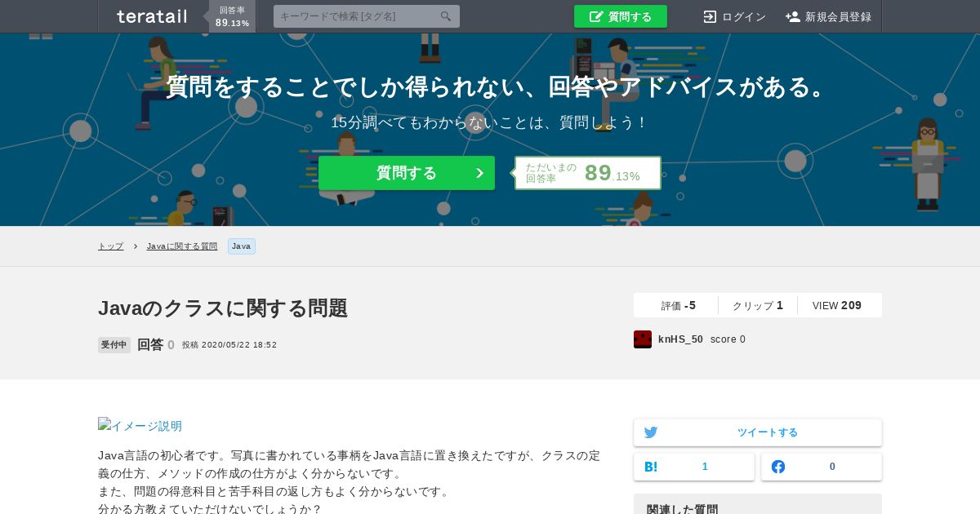Click the Facebook share icon

[x=778, y=467]
